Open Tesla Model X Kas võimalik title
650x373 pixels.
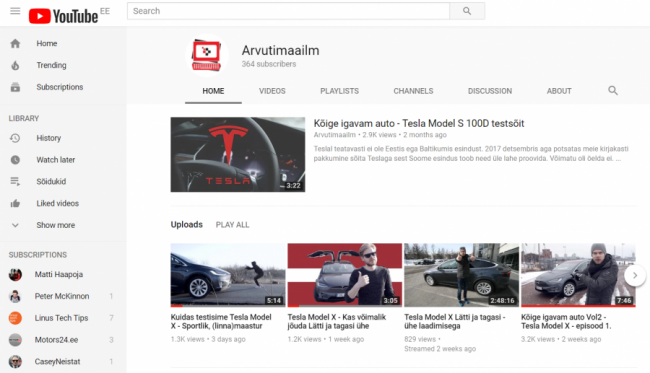337,322
